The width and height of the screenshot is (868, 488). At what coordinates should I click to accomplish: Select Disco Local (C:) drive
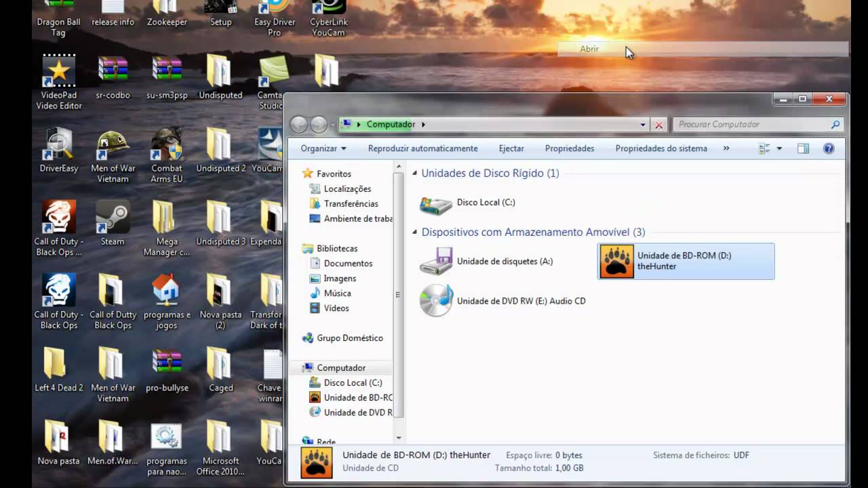(468, 203)
